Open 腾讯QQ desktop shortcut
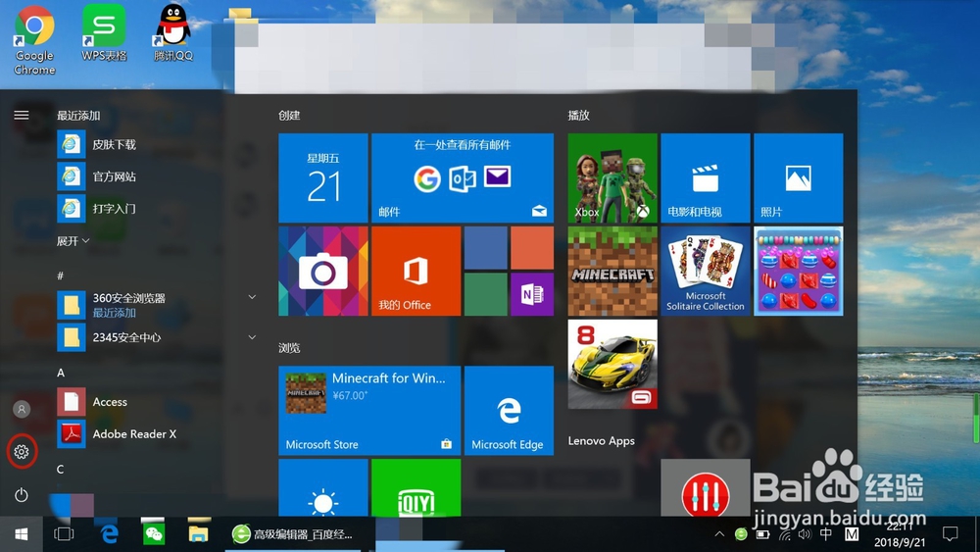The height and width of the screenshot is (552, 980). 173,33
